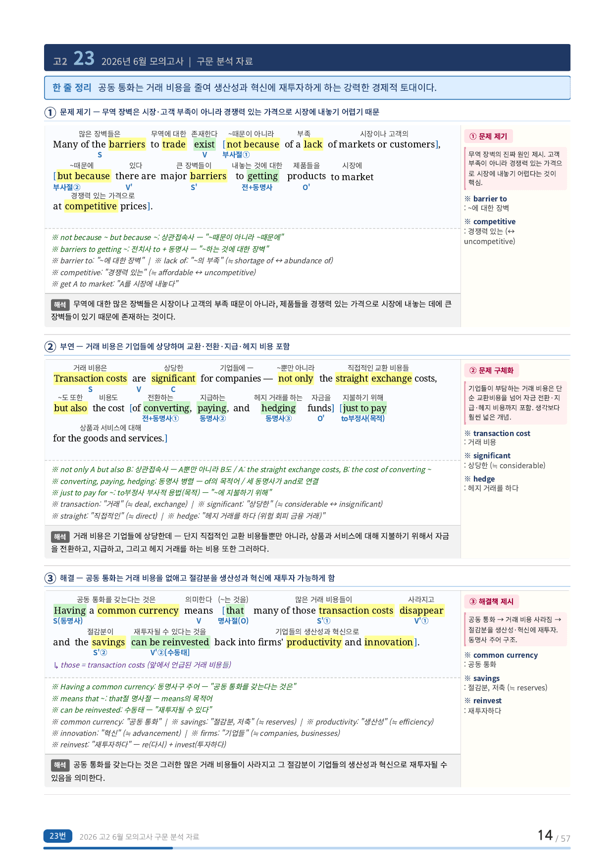
Task: Click the note line '※ get A to market'
Action: tap(115, 284)
